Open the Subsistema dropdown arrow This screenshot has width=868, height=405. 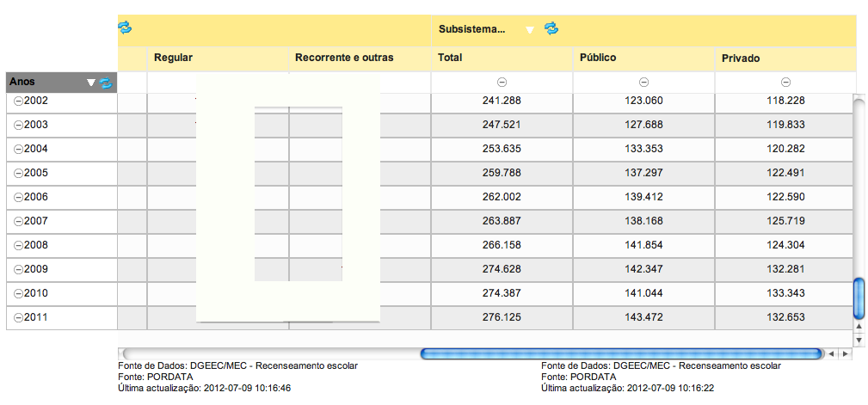[530, 30]
